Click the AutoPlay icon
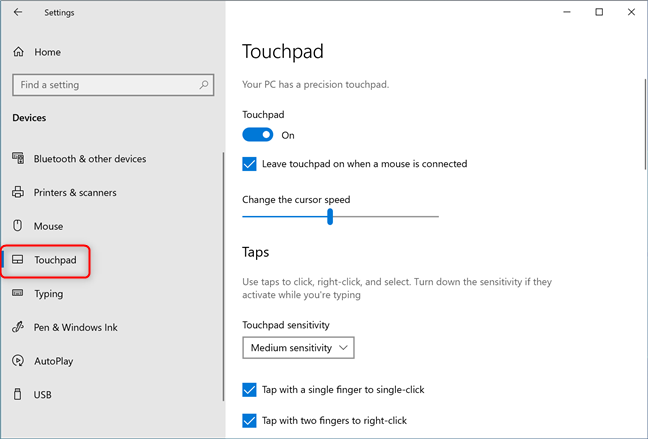 pos(18,360)
